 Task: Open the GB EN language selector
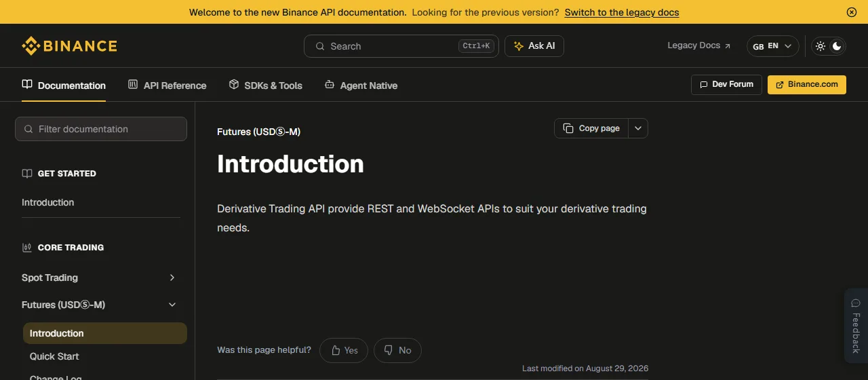point(772,46)
